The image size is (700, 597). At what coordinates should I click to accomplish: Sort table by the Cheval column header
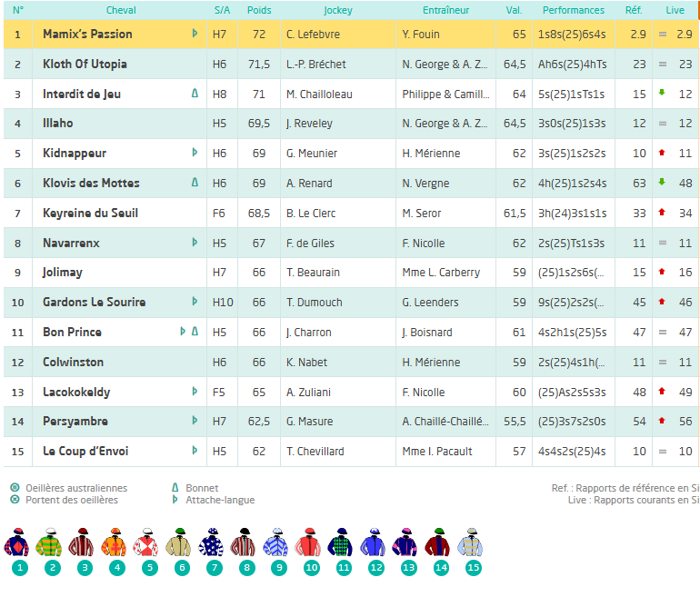(x=121, y=10)
